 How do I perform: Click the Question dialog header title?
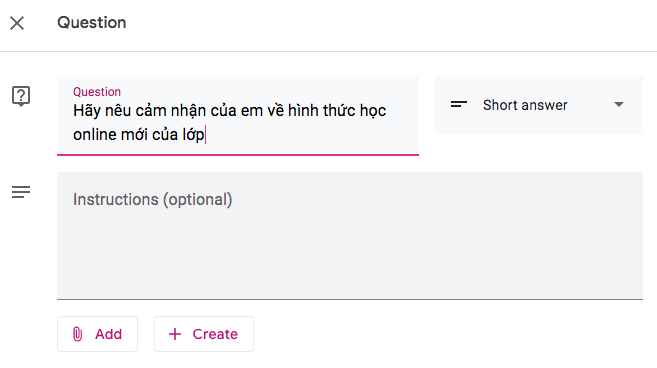click(91, 23)
